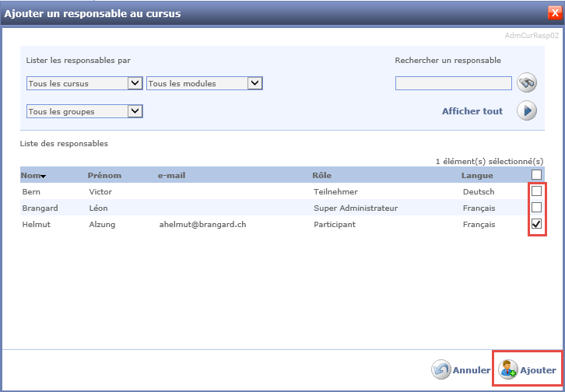The height and width of the screenshot is (392, 565).
Task: Click the Annuler undo arrow icon
Action: pos(441,370)
